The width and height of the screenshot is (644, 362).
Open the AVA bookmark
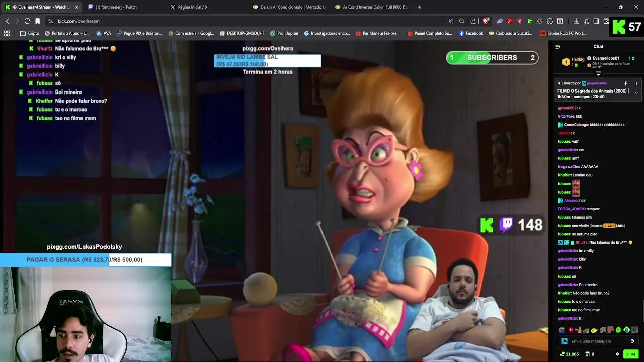tap(103, 33)
